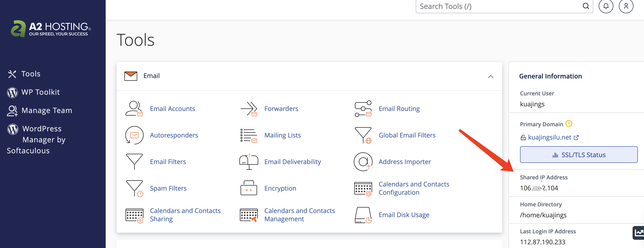Click the Email Routing icon
Image resolution: width=644 pixels, height=248 pixels.
click(363, 108)
